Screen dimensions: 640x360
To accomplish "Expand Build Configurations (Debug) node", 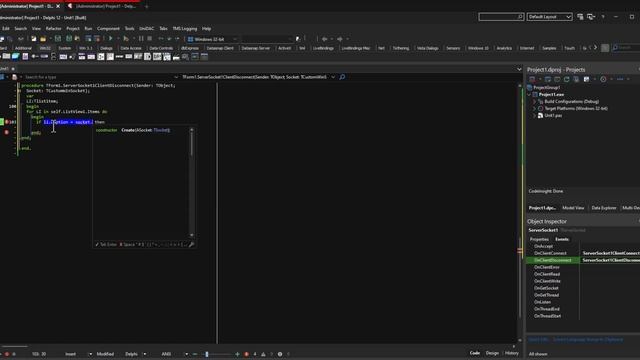I will 534,101.
